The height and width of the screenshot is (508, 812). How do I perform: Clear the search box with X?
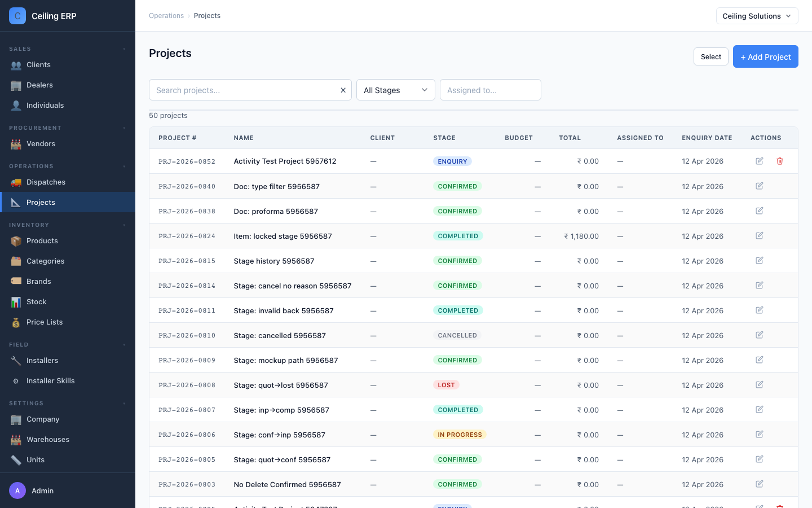pyautogui.click(x=343, y=90)
